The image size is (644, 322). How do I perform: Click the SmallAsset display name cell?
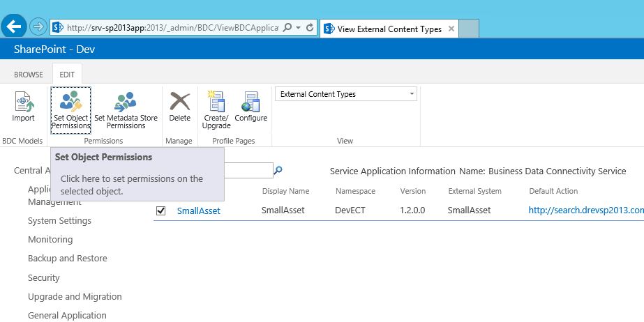tap(283, 210)
